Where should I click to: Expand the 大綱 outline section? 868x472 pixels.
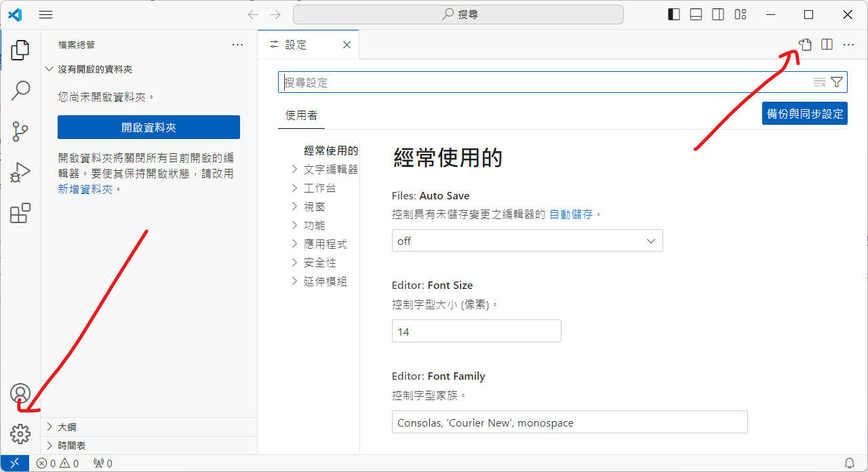point(67,427)
